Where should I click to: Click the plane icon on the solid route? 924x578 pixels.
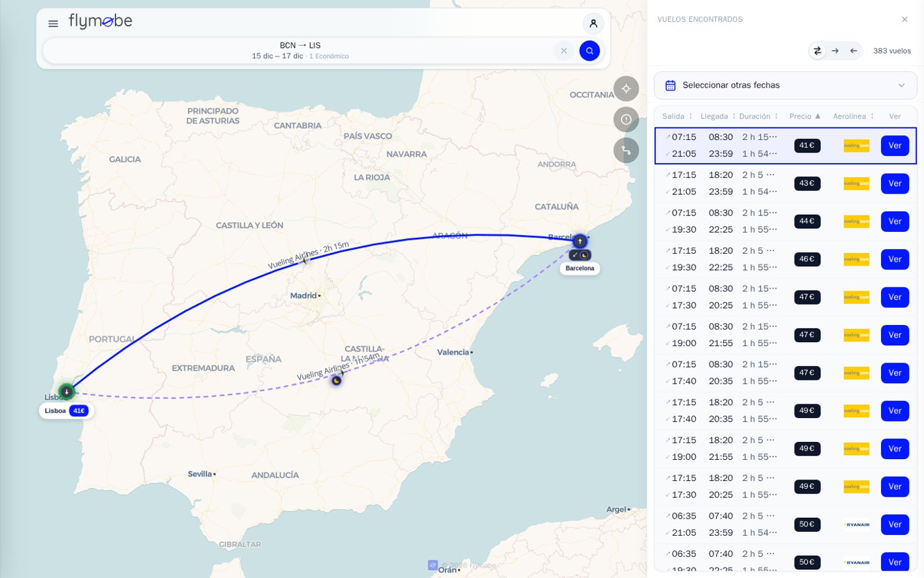pyautogui.click(x=304, y=262)
